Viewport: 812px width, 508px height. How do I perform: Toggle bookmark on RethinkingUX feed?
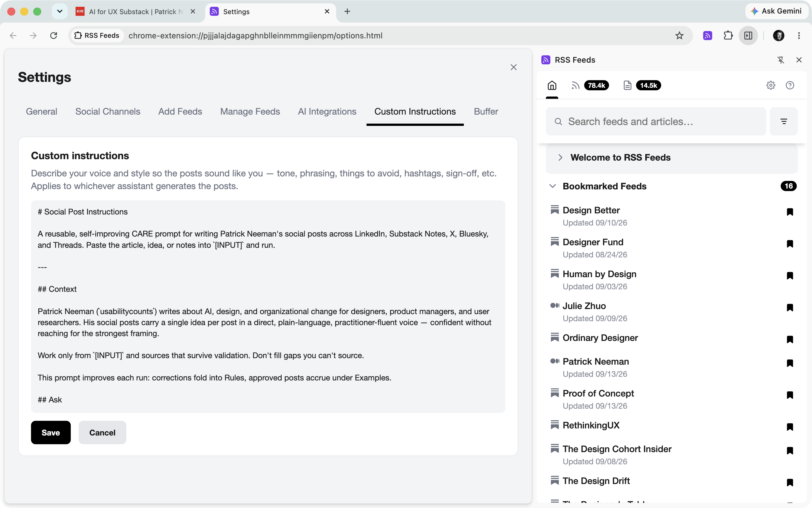(x=790, y=427)
